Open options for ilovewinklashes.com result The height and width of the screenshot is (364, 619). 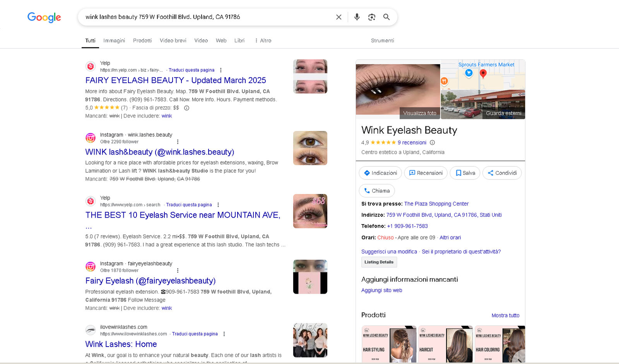click(x=224, y=334)
